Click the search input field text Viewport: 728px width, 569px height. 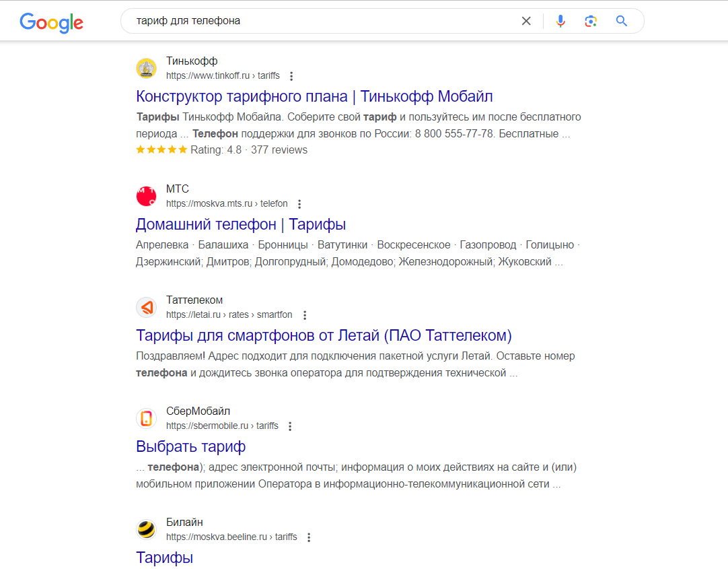[x=188, y=21]
